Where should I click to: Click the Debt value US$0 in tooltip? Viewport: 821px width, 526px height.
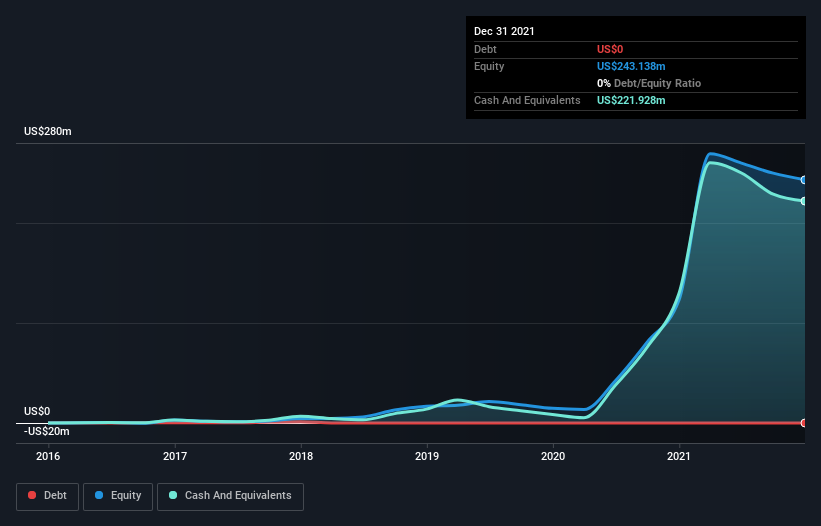click(610, 49)
